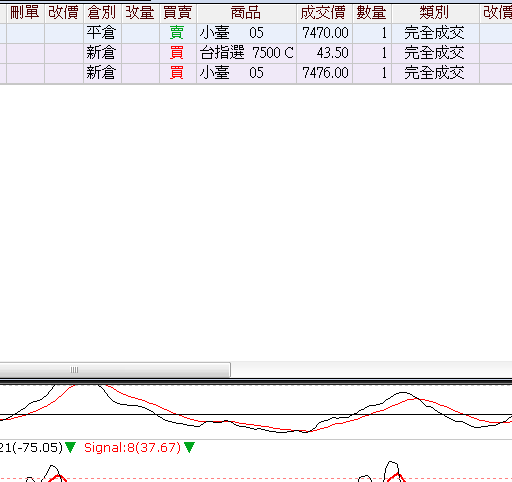This screenshot has width=512, height=482.
Task: Click the red 買 in 7476.00 row
Action: click(177, 73)
